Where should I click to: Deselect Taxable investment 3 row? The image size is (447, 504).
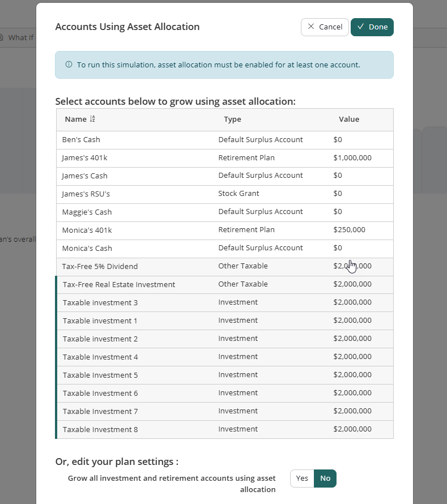[224, 303]
